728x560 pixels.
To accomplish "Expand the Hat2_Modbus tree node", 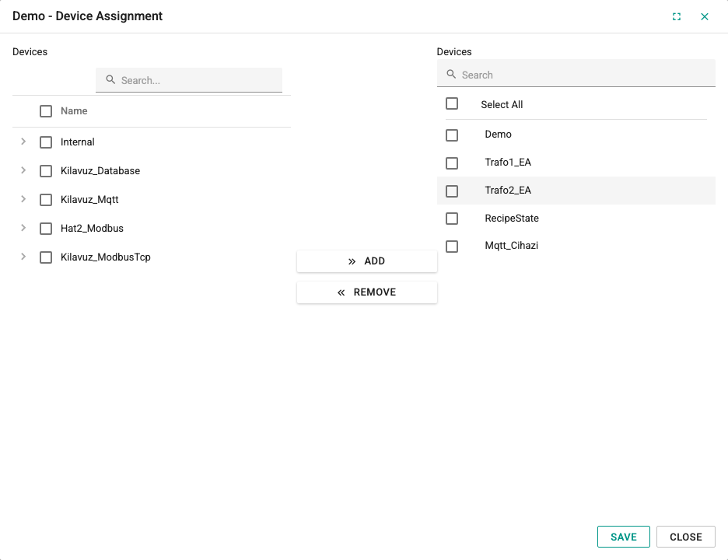I will 23,228.
